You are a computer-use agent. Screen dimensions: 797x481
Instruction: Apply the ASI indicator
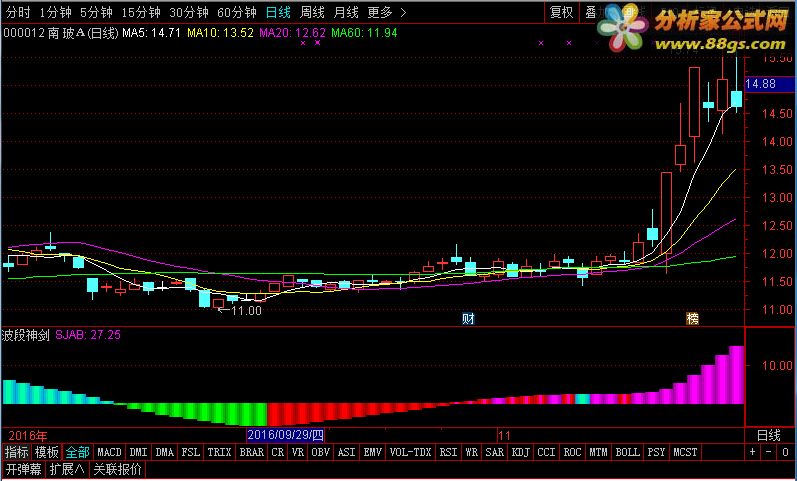tap(346, 452)
